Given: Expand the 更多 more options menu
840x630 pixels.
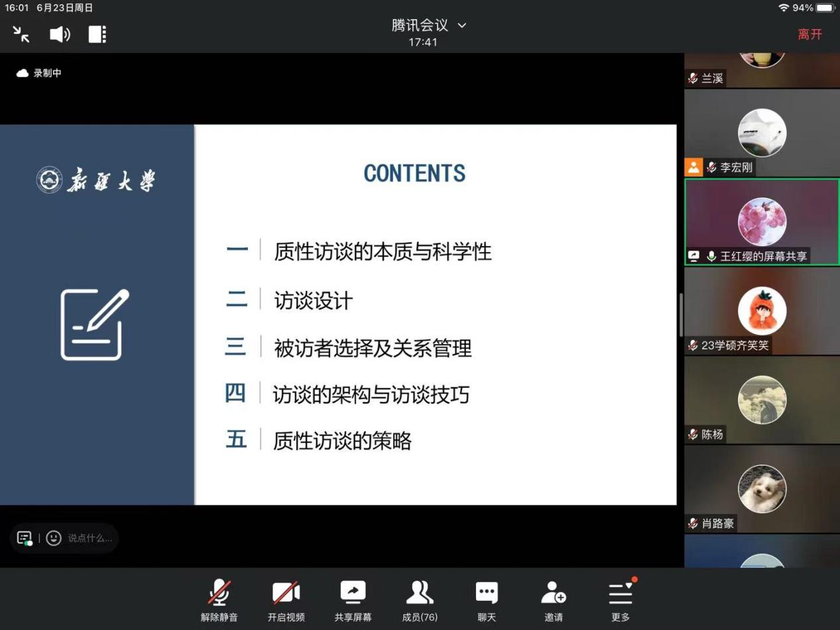Looking at the screenshot, I should [x=621, y=601].
